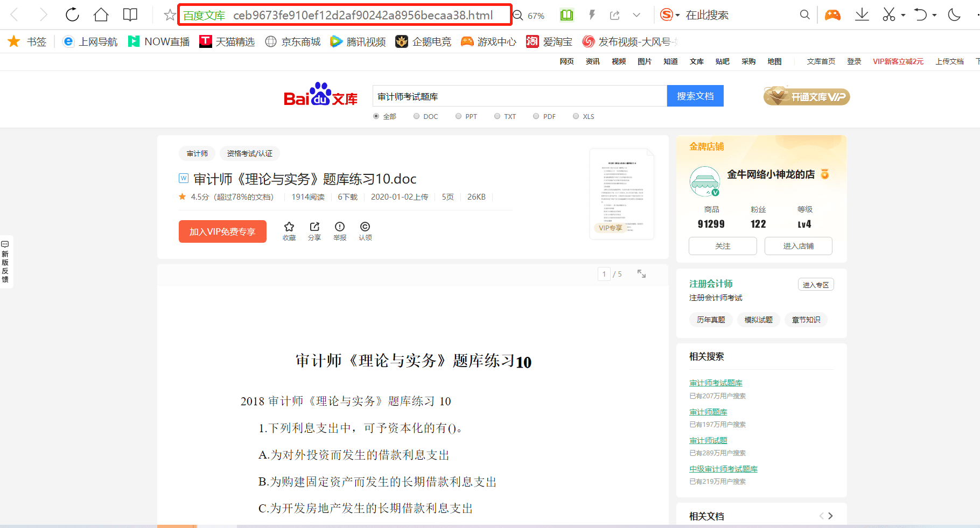980x528 pixels.
Task: Open the document preview thumbnail
Action: pos(621,194)
